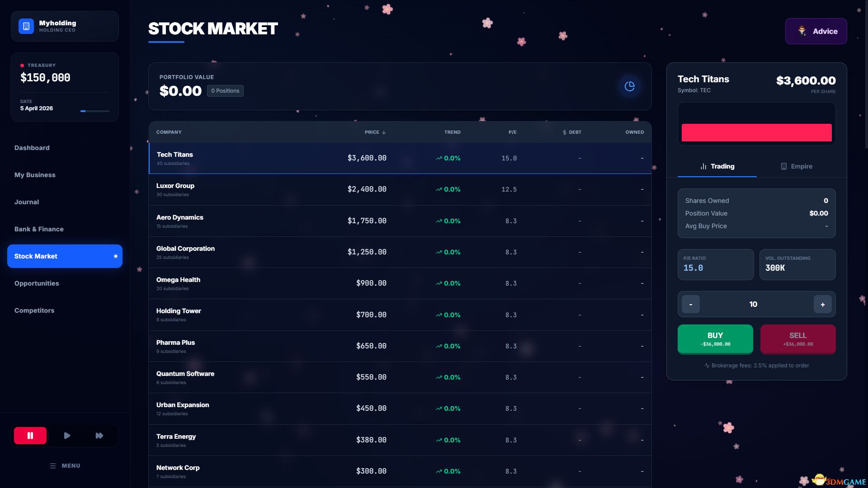The height and width of the screenshot is (488, 868).
Task: Click the Treasury $150,000 amount
Action: (45, 78)
